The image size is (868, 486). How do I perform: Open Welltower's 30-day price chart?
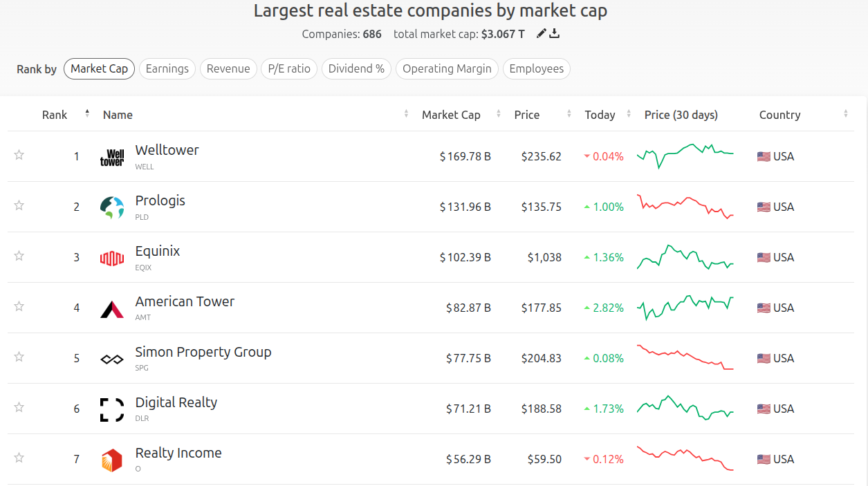685,156
